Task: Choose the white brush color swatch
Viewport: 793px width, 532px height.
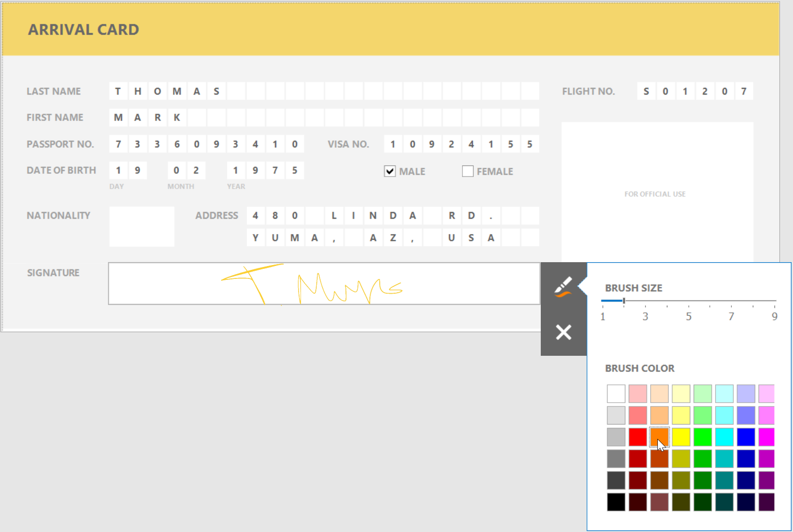Action: [616, 394]
